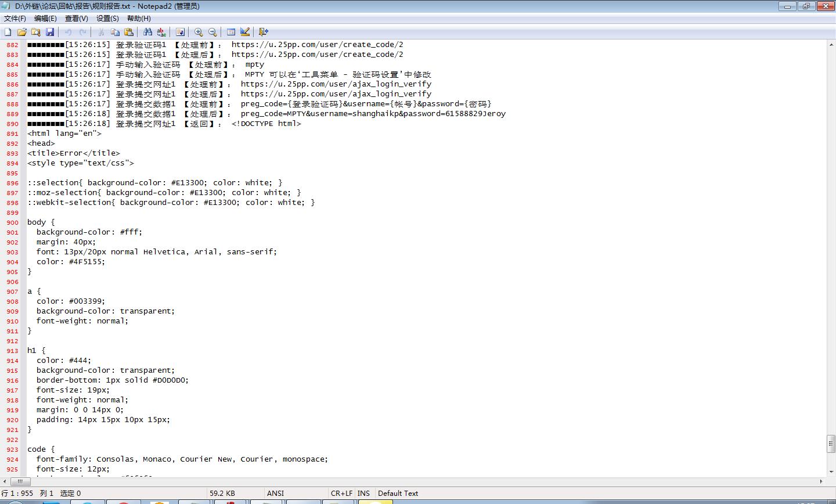Open the 文件(F) menu
Screen dimensions: 836x504
15,18
